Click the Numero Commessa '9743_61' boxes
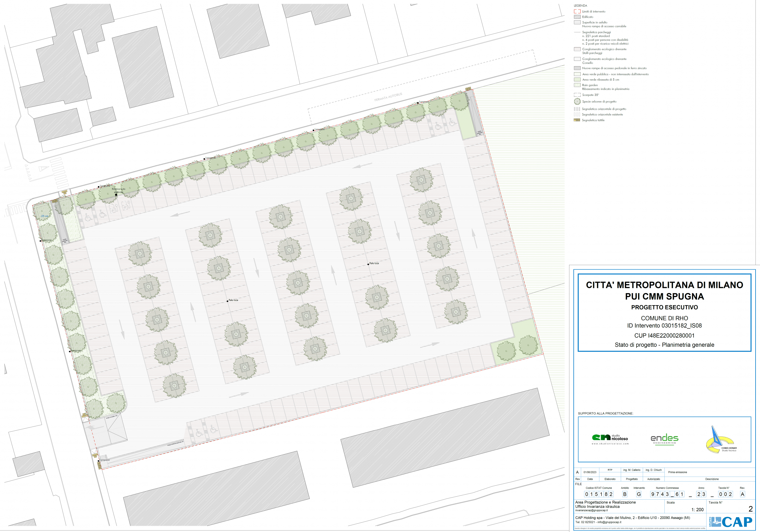 coord(667,494)
